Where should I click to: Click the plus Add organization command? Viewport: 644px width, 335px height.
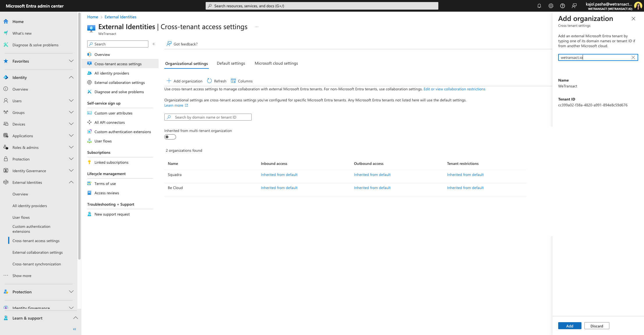coord(184,81)
